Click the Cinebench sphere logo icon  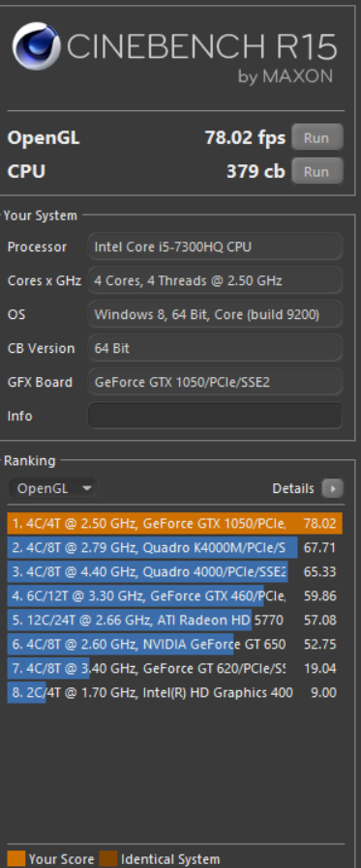[x=37, y=46]
